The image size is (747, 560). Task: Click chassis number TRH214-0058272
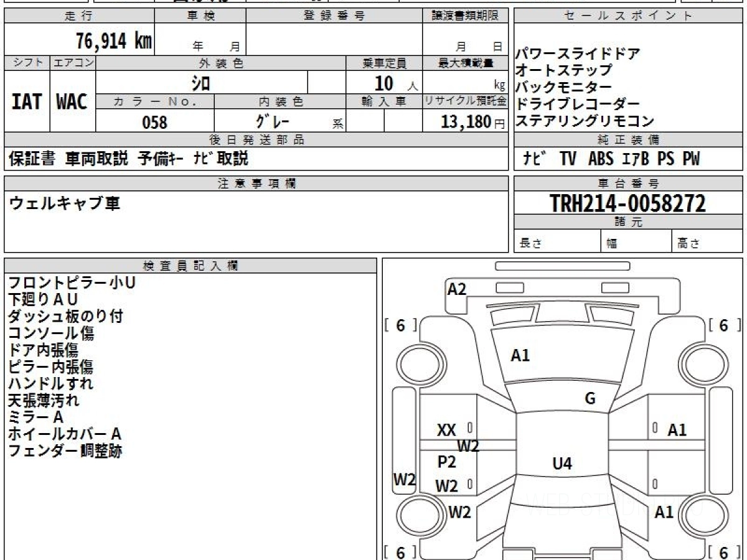(627, 203)
